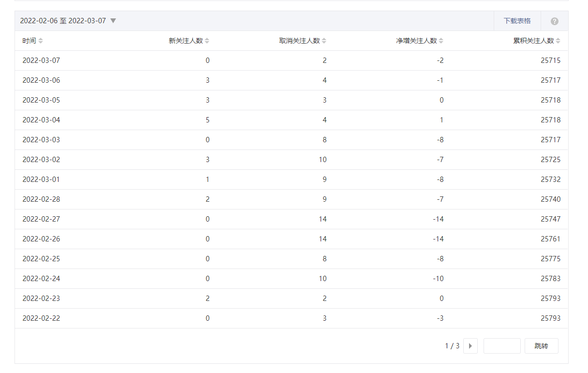
Task: Click the 取消关注人数 column header text
Action: click(x=299, y=41)
